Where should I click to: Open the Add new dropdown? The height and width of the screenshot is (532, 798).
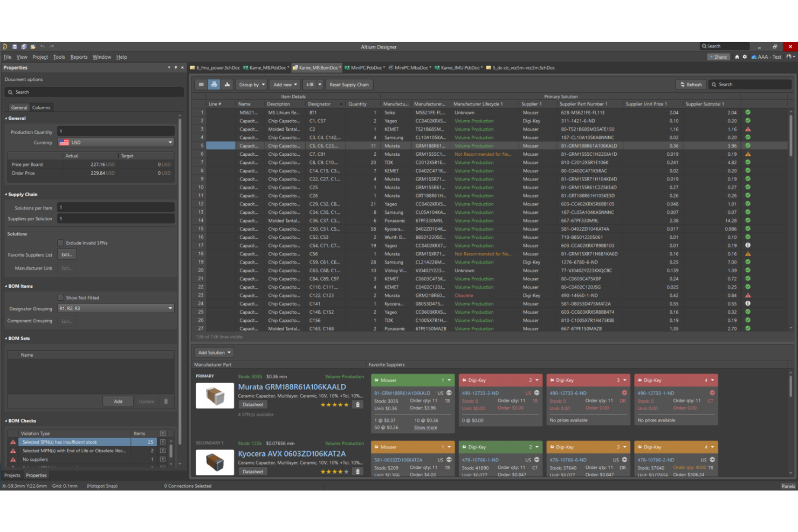coord(285,85)
